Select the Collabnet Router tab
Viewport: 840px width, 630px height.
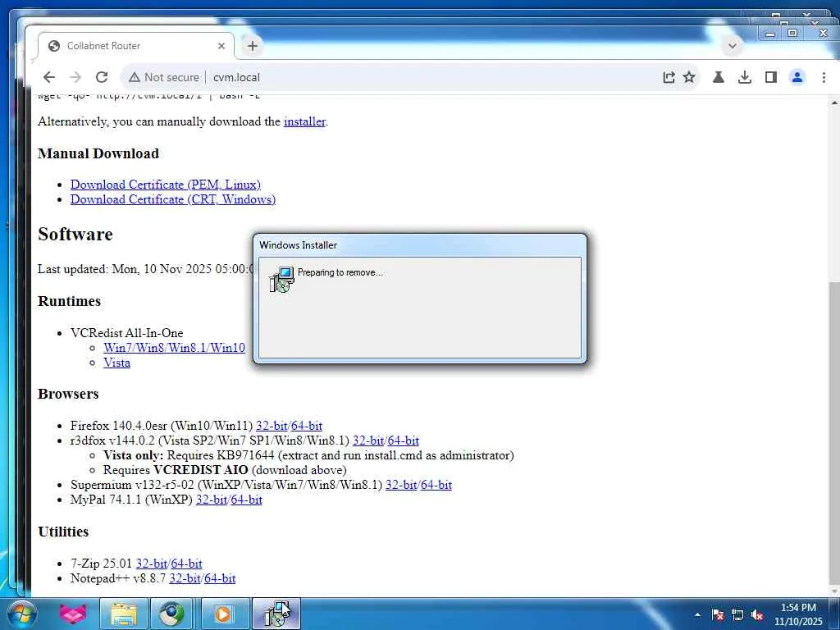(137, 46)
